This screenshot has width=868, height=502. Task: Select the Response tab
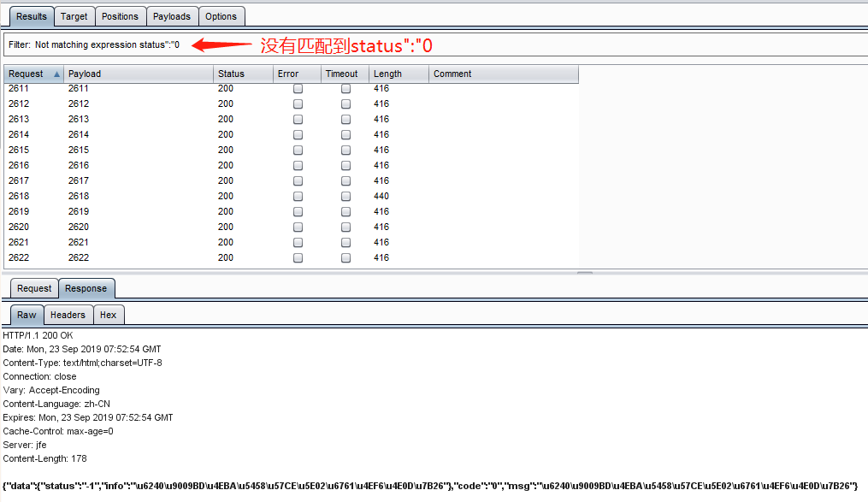86,288
